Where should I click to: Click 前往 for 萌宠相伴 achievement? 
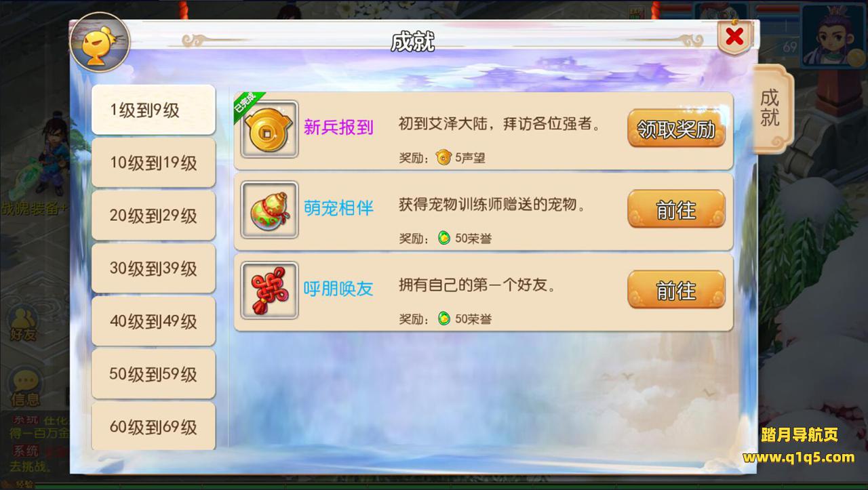click(x=676, y=209)
